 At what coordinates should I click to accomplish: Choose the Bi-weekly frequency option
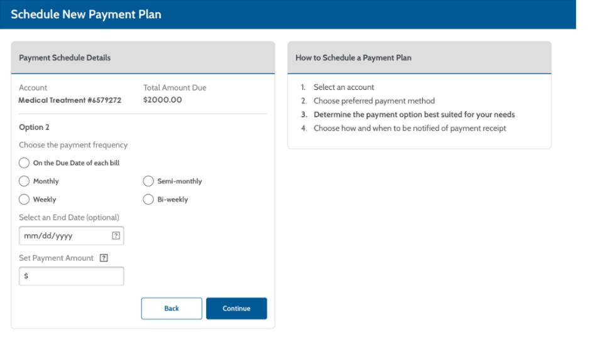148,200
